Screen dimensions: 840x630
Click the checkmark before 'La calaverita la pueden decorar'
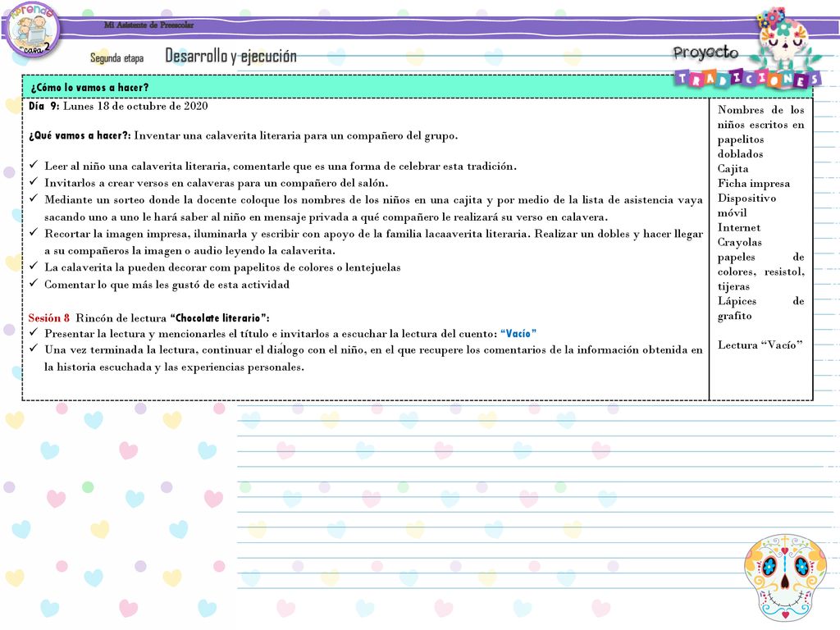pyautogui.click(x=34, y=266)
